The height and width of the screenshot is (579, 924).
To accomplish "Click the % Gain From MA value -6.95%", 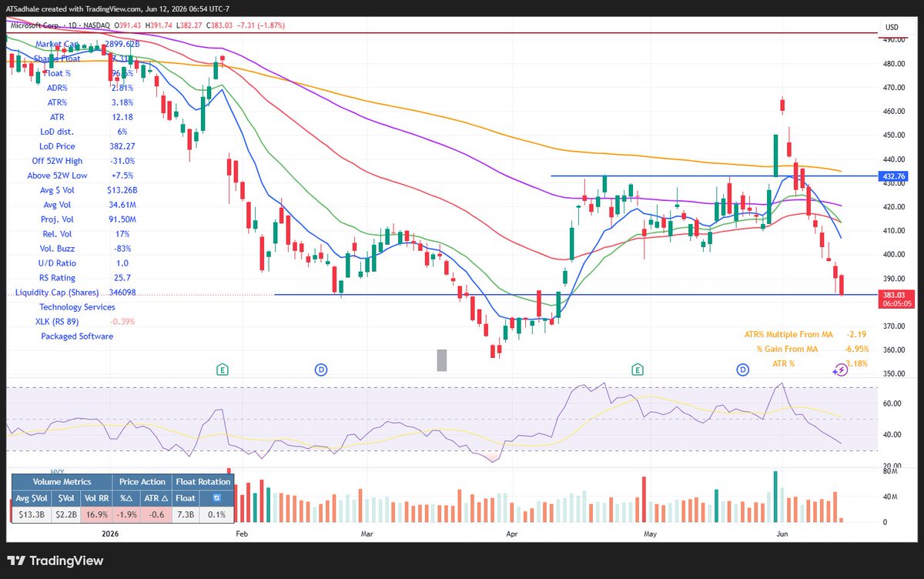I will [855, 349].
